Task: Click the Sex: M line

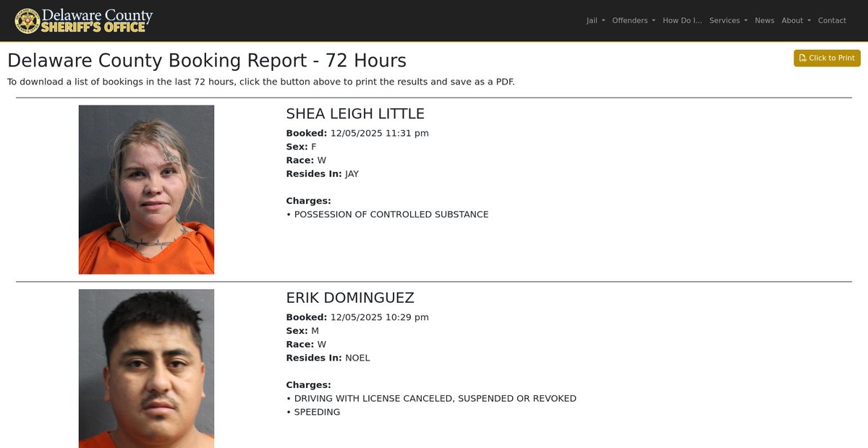Action: [302, 331]
